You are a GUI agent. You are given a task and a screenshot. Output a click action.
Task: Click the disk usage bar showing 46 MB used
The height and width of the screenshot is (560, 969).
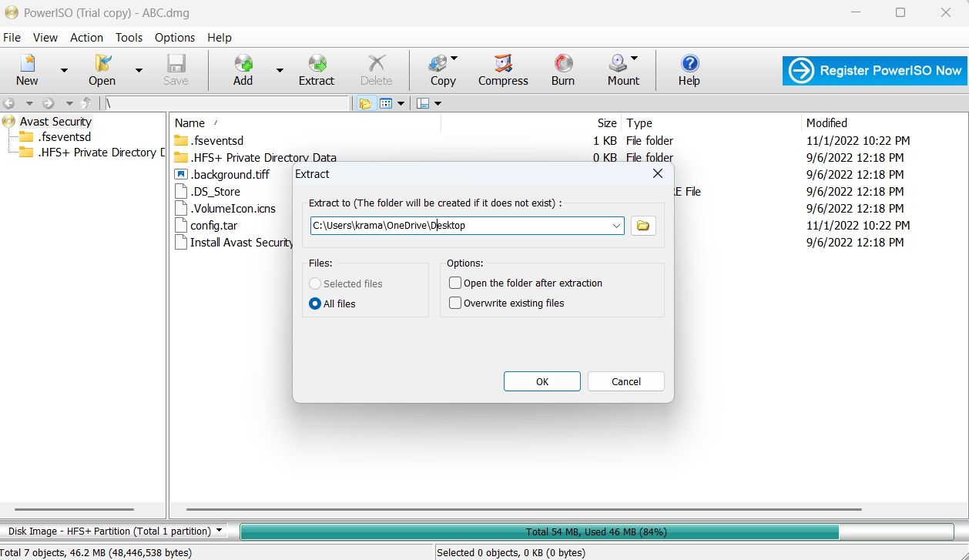pos(539,531)
